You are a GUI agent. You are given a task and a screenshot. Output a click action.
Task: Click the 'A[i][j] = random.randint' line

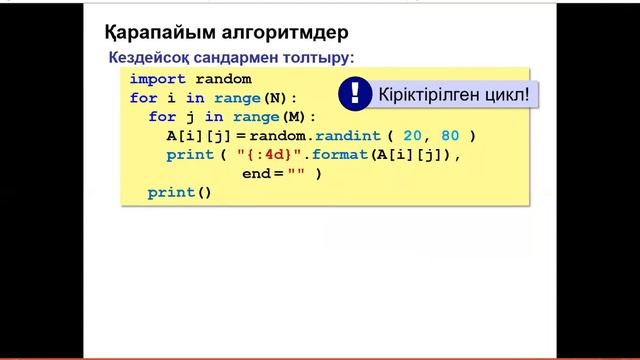coord(321,136)
